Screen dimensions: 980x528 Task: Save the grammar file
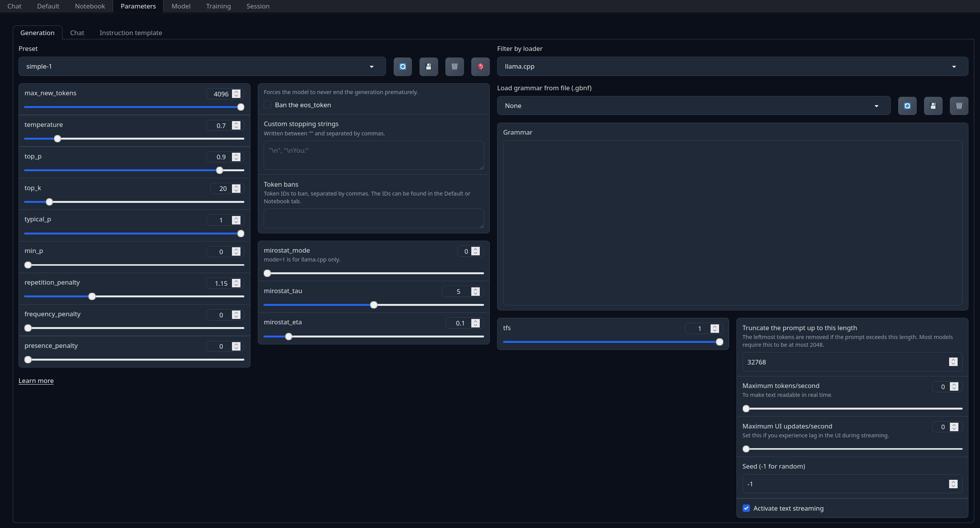[933, 106]
